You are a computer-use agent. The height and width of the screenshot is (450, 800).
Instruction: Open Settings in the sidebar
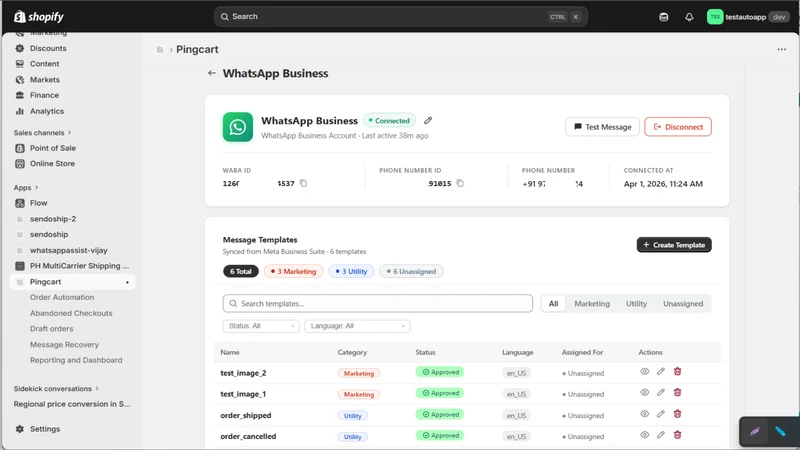pos(44,429)
